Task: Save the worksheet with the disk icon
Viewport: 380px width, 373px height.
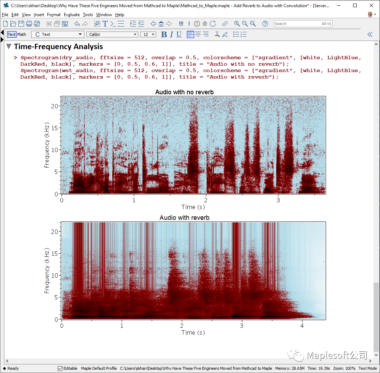Action: coord(21,24)
